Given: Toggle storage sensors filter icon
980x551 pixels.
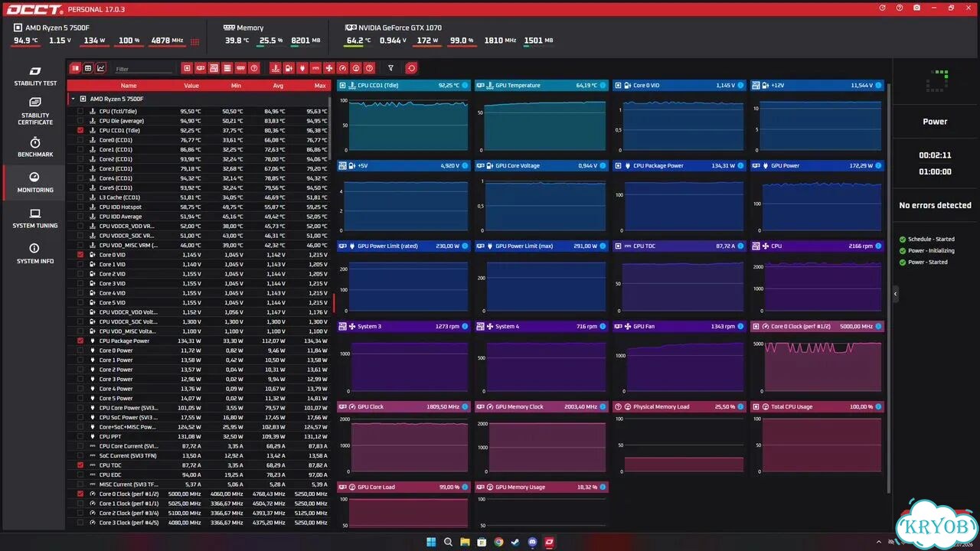Looking at the screenshot, I should [227, 68].
